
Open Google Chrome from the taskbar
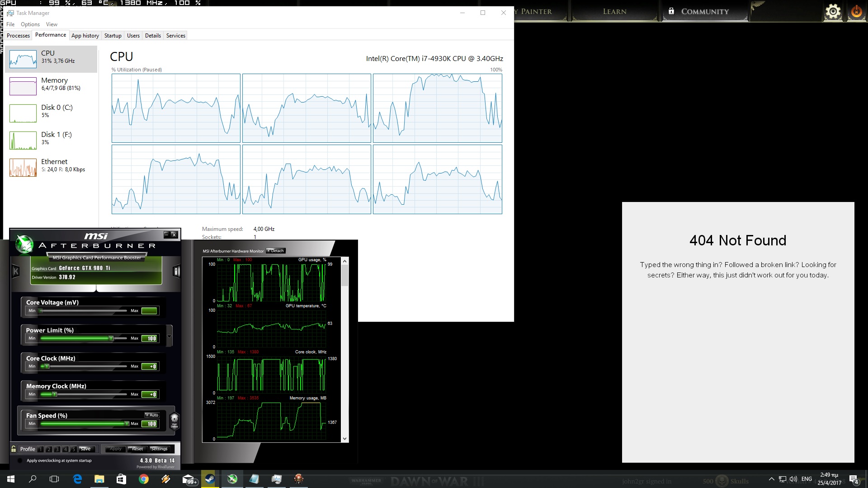(x=144, y=479)
